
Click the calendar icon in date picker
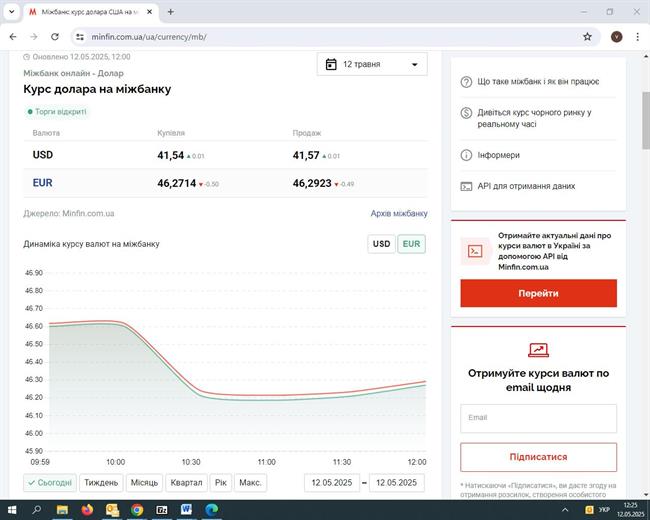pos(331,64)
